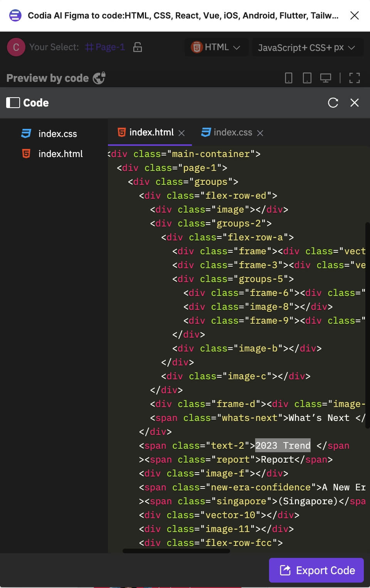The height and width of the screenshot is (588, 370).
Task: Select the tablet preview icon
Action: coord(307,78)
